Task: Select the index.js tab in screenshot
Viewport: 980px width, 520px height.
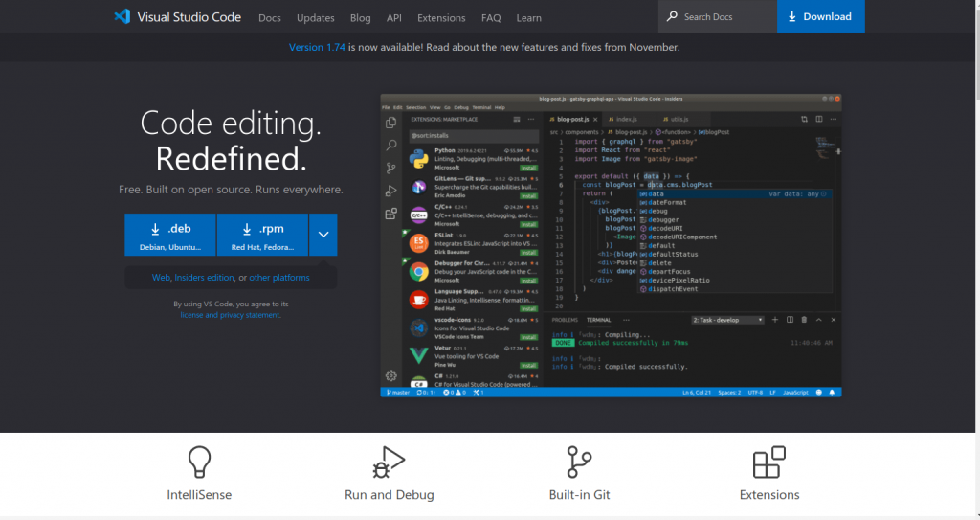Action: [x=626, y=119]
